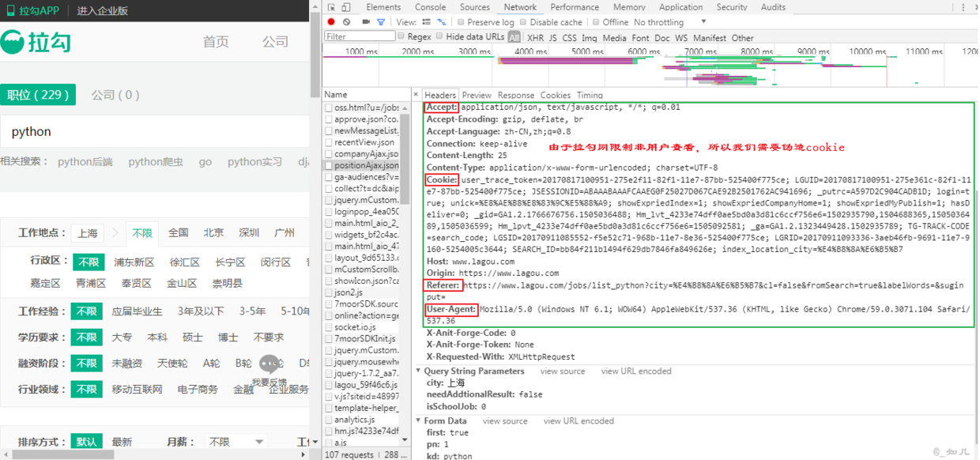The height and width of the screenshot is (460, 980).
Task: Toggle the blue filter funnel icon
Action: point(381,22)
